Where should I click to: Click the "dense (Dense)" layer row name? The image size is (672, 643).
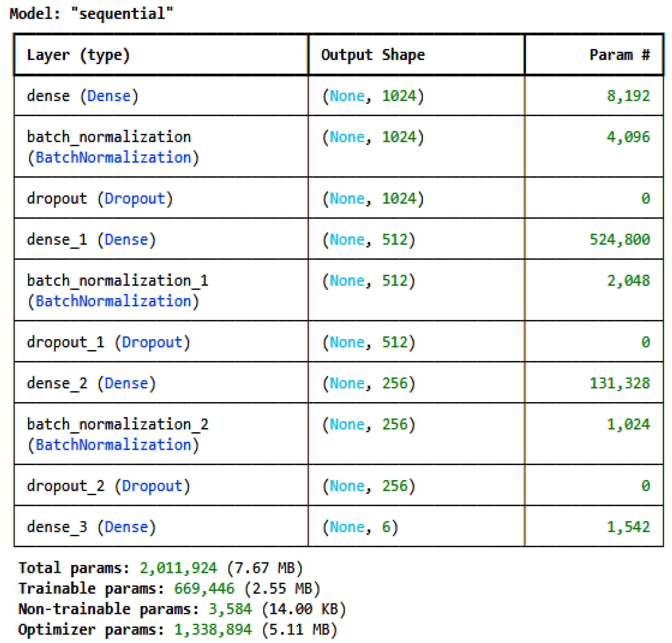83,96
